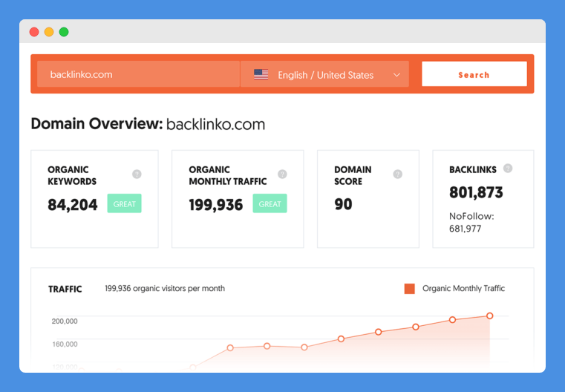Select the 801,873 backlinks value

(x=476, y=192)
